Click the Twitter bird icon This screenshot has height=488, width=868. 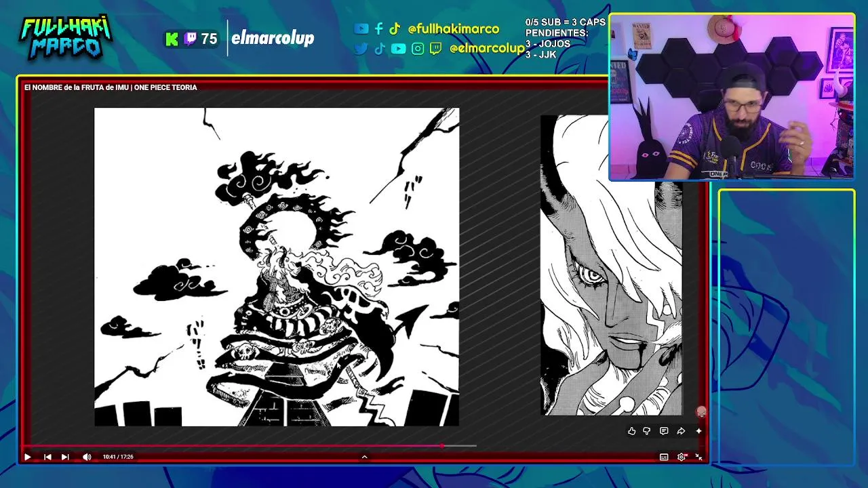pyautogui.click(x=361, y=49)
